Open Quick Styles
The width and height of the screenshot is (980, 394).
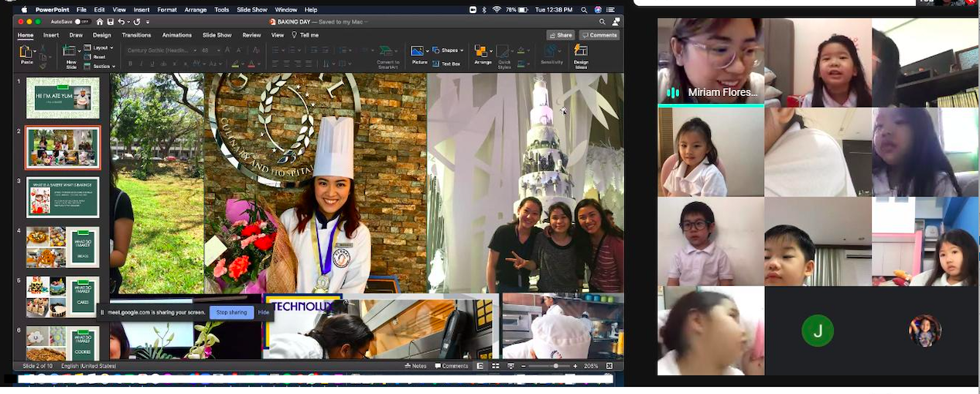coord(504,56)
